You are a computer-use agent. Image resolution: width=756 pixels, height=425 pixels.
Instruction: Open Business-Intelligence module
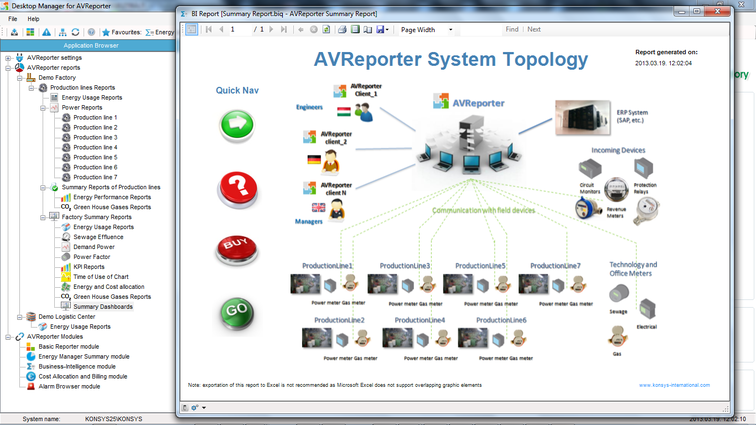click(77, 367)
